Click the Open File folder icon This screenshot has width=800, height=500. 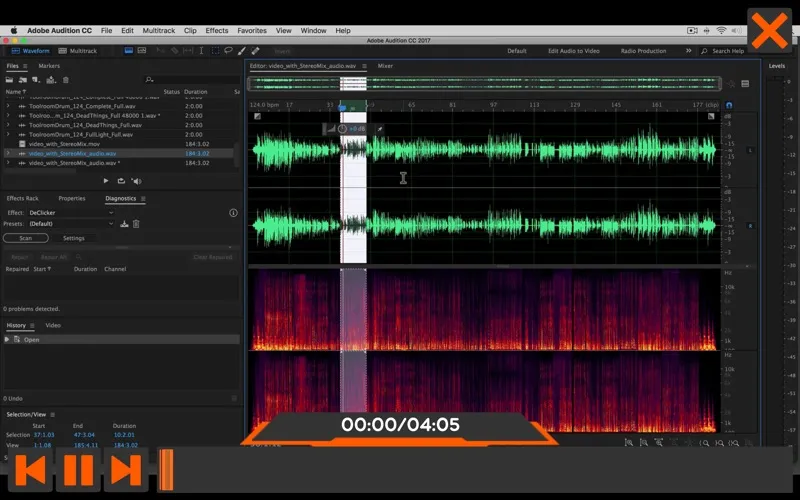9,80
